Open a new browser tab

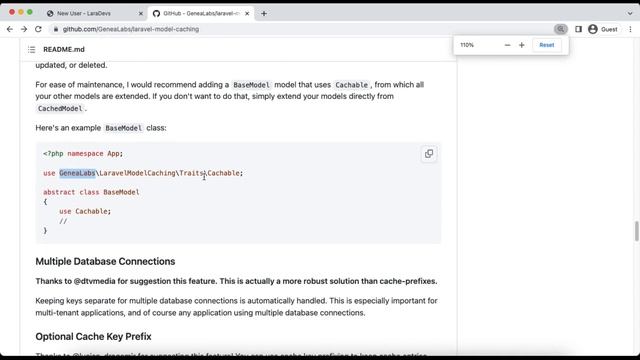point(264,13)
